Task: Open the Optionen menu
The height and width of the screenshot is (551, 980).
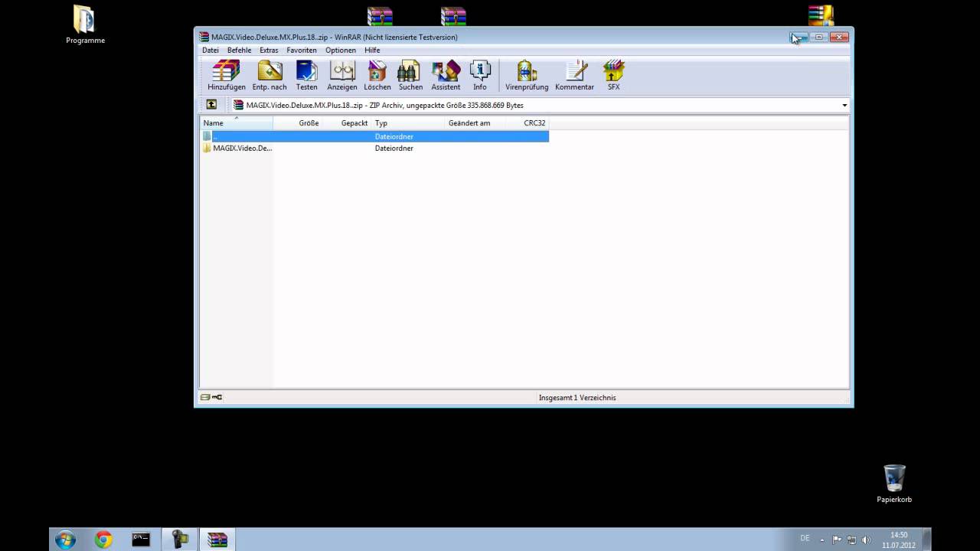Action: pyautogui.click(x=341, y=50)
